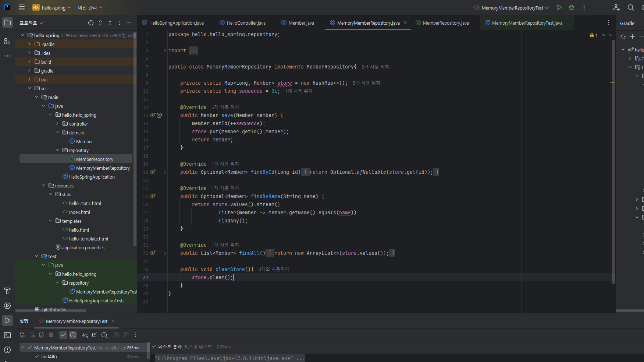Toggle Show Passed tests checkmark

coord(63,335)
